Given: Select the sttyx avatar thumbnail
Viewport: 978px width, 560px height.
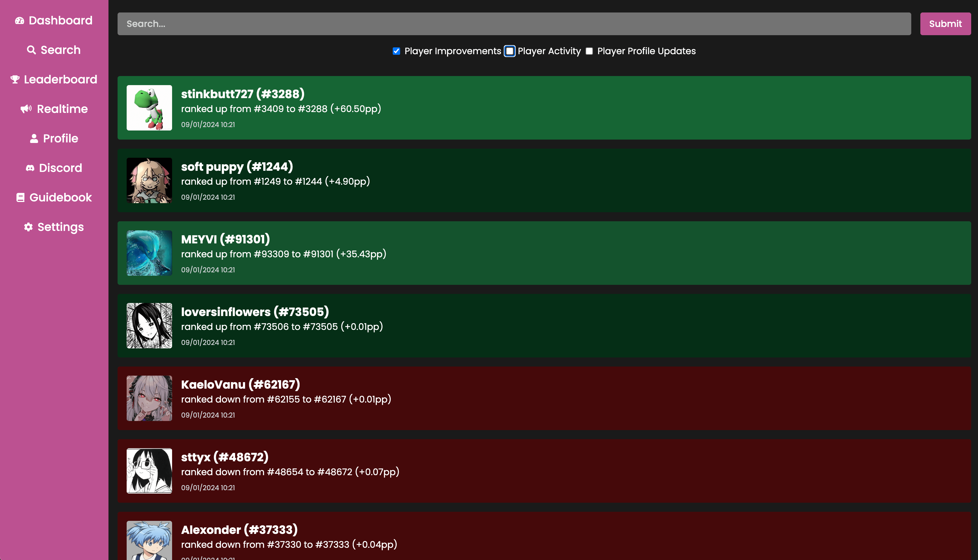Looking at the screenshot, I should pos(149,471).
